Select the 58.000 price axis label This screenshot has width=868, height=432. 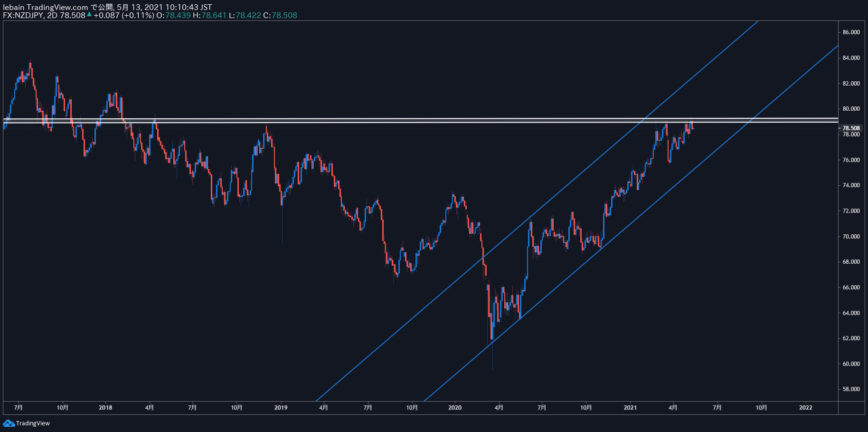(x=851, y=389)
